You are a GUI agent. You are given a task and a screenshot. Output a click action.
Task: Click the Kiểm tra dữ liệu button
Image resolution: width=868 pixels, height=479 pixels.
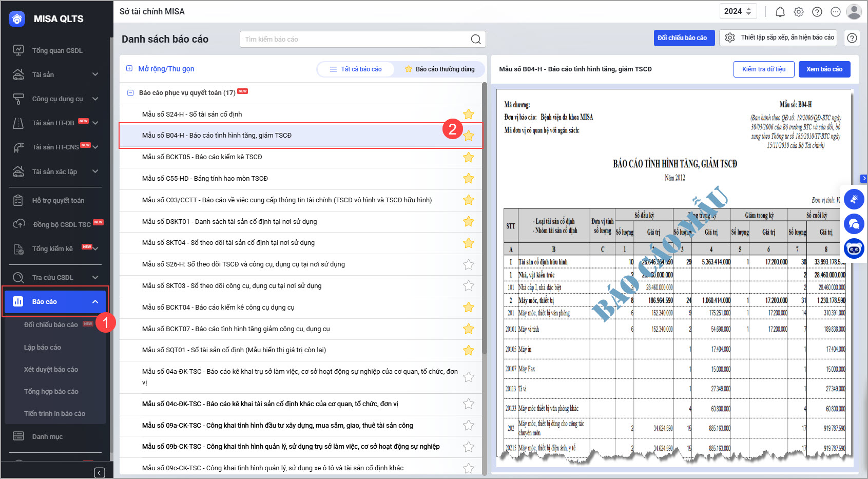[x=763, y=69]
